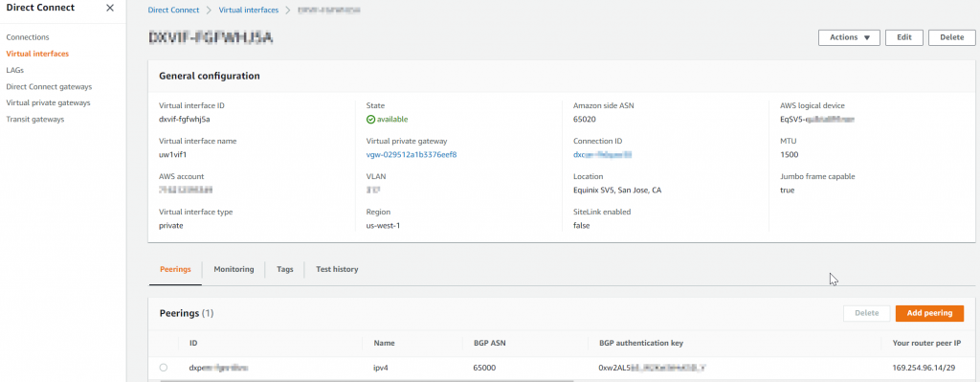The height and width of the screenshot is (382, 980).
Task: Click the 169.254.96.14/29 peer IP cell
Action: tap(924, 369)
